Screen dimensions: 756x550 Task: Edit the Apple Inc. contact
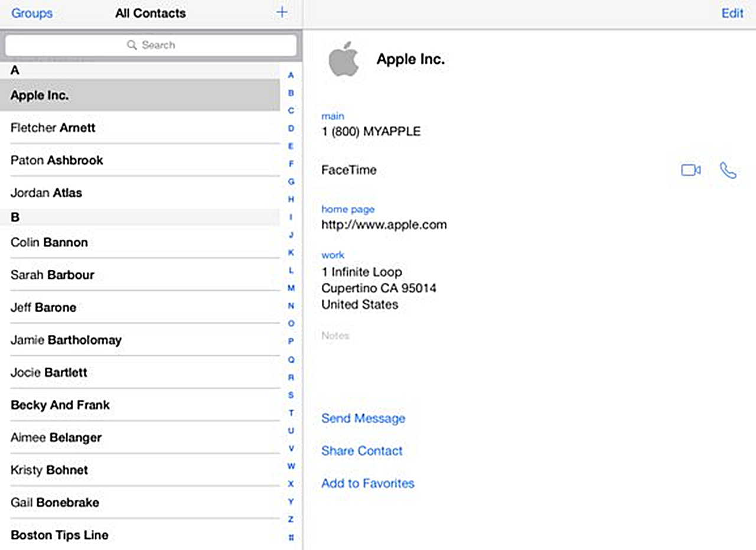732,13
